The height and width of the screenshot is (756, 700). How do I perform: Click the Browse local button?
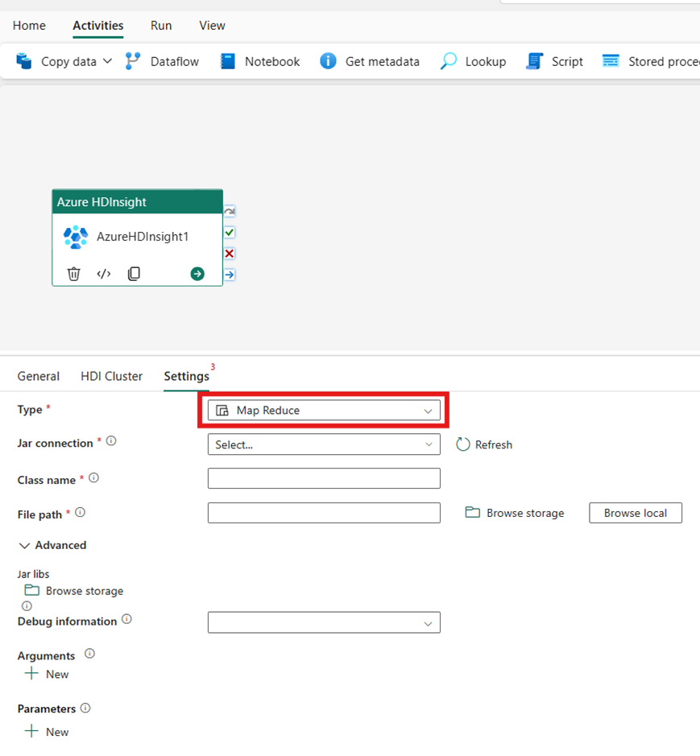coord(636,513)
